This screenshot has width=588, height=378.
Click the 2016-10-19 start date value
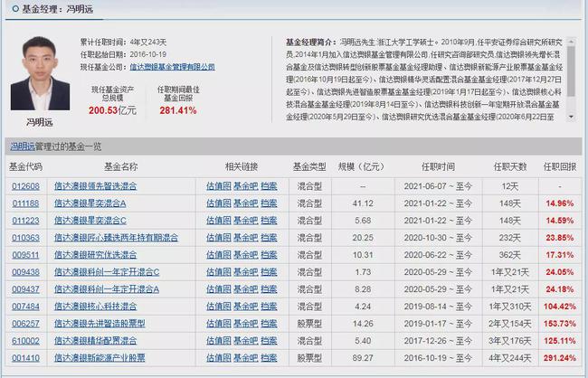tap(148, 54)
